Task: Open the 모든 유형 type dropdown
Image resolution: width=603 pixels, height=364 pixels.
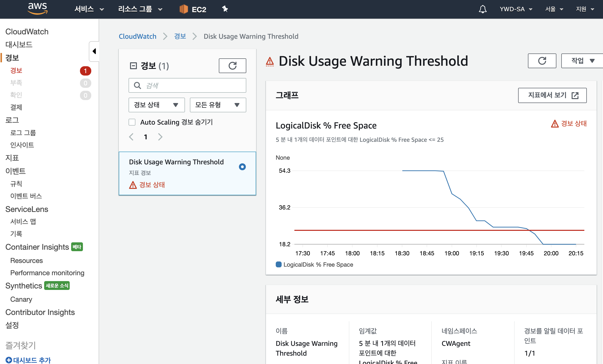Action: 218,105
